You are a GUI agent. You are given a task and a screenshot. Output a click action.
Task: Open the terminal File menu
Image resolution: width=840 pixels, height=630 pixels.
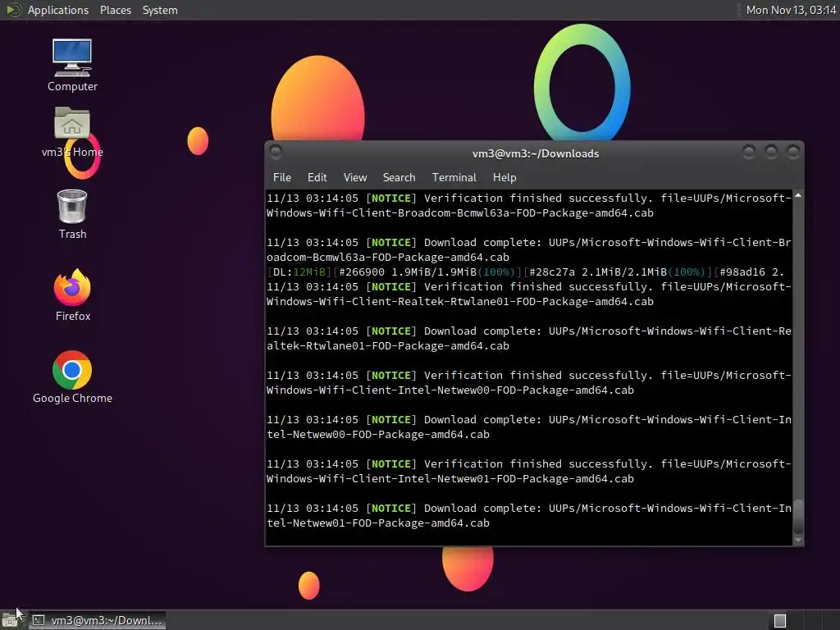click(282, 177)
